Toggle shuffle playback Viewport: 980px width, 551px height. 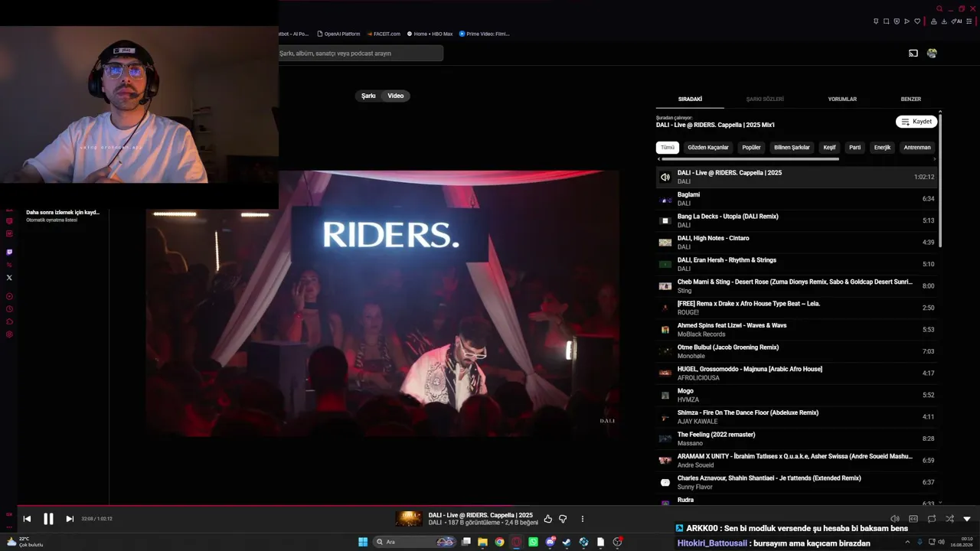click(949, 519)
